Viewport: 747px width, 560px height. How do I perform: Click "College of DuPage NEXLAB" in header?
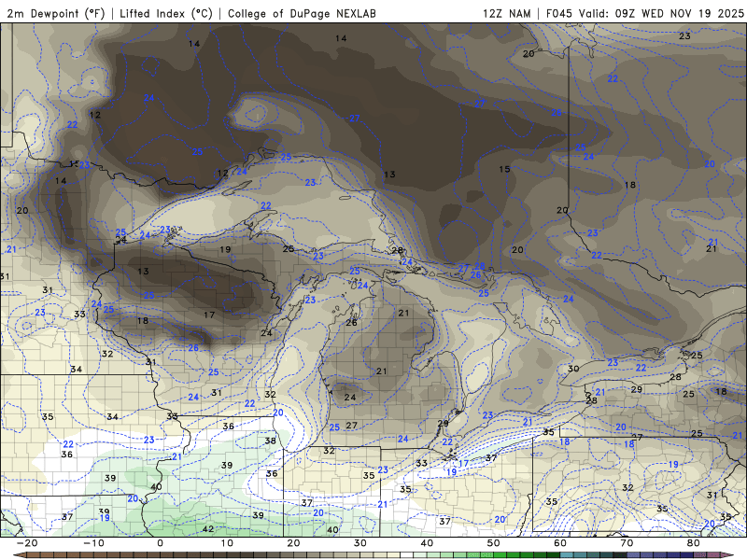tap(302, 13)
